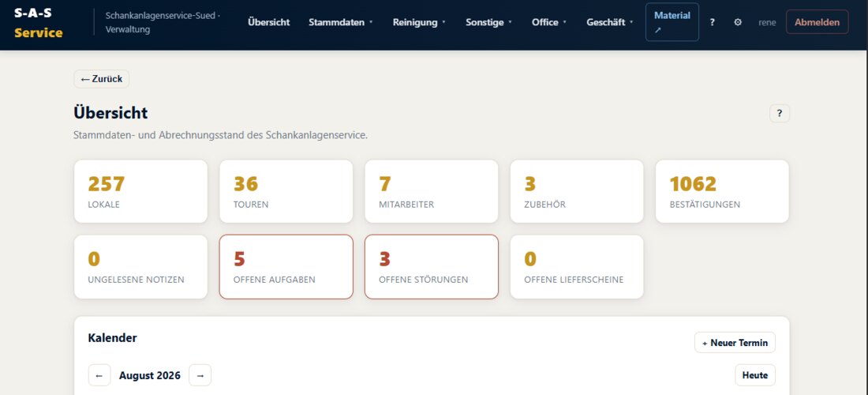Expand the Sonstige dropdown menu
The width and height of the screenshot is (868, 395).
488,22
